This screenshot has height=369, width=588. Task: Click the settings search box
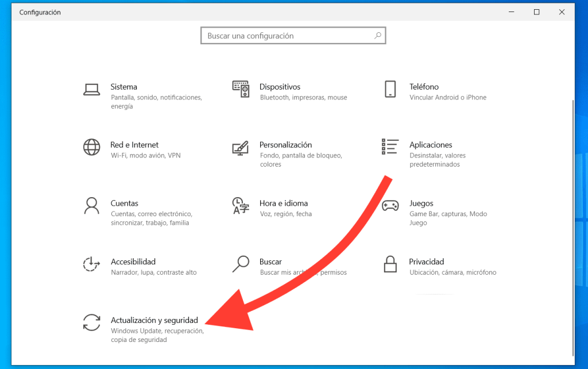293,35
